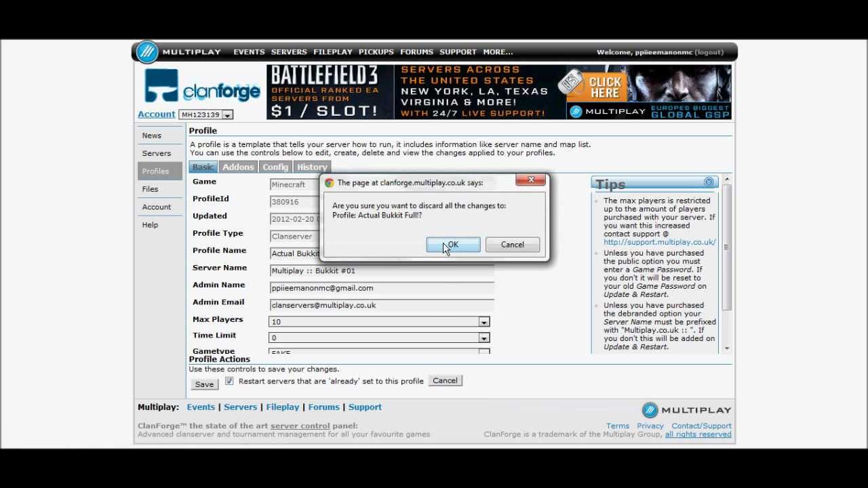868x488 pixels.
Task: Confirm discard by clicking OK in dialog
Action: point(453,245)
